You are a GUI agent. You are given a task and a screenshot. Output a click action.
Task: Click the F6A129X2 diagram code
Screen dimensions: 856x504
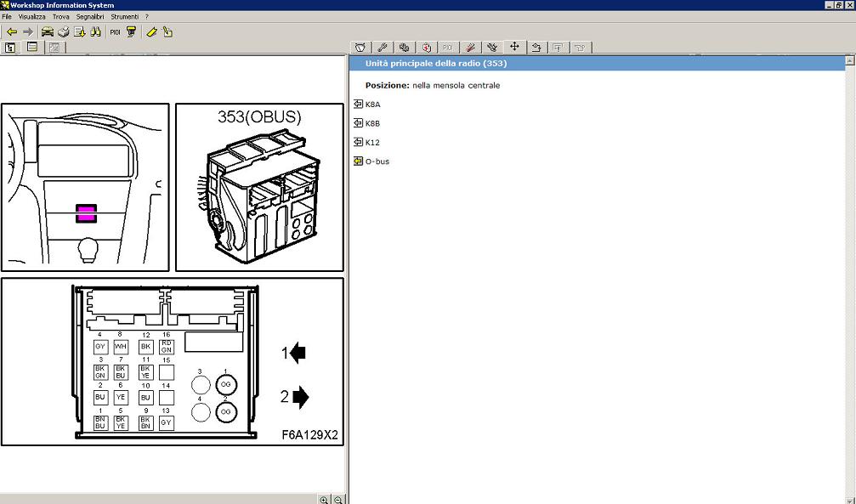click(310, 434)
